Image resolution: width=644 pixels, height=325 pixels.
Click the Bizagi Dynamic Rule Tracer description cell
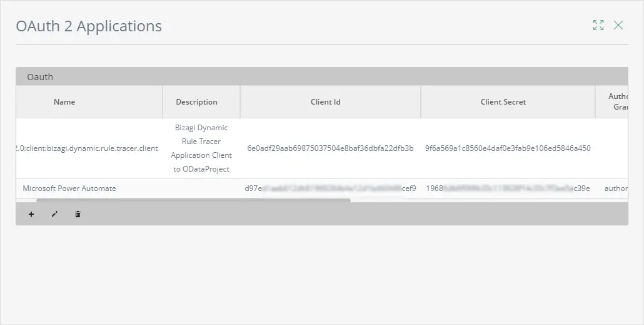pyautogui.click(x=201, y=148)
